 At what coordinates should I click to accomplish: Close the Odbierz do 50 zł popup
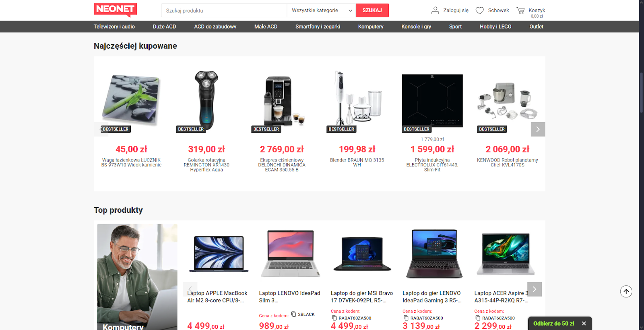click(584, 324)
